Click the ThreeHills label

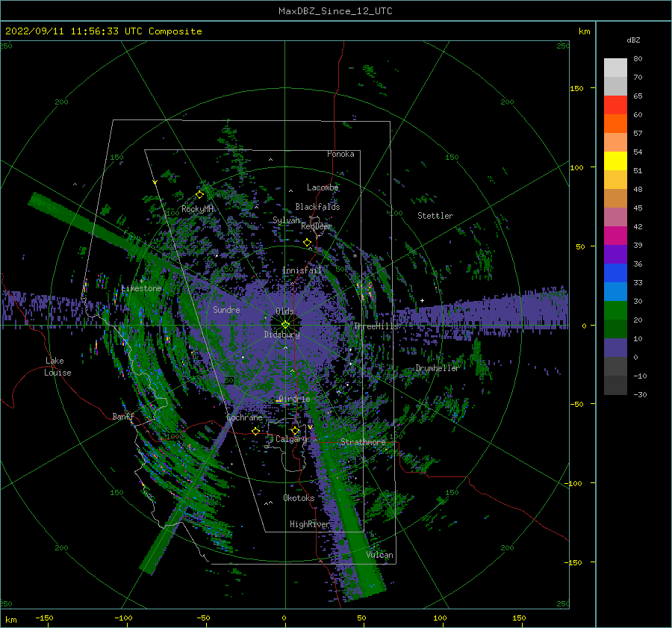tap(376, 326)
